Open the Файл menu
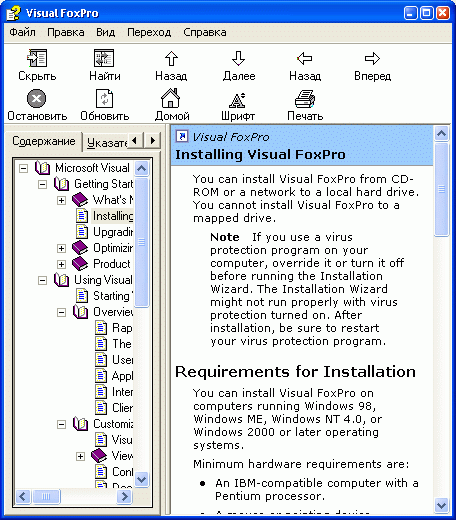The image size is (456, 520). [x=22, y=32]
